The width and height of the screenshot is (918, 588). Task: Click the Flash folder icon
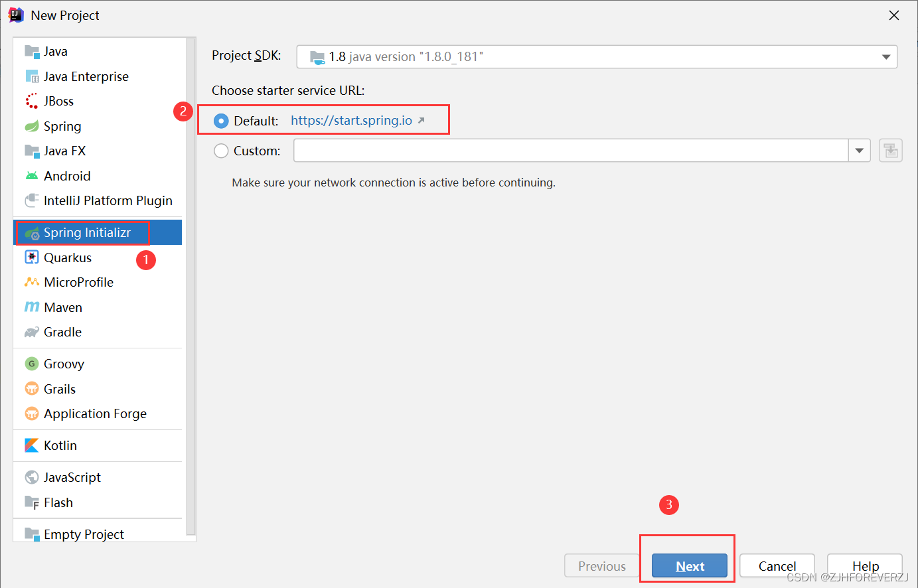31,502
